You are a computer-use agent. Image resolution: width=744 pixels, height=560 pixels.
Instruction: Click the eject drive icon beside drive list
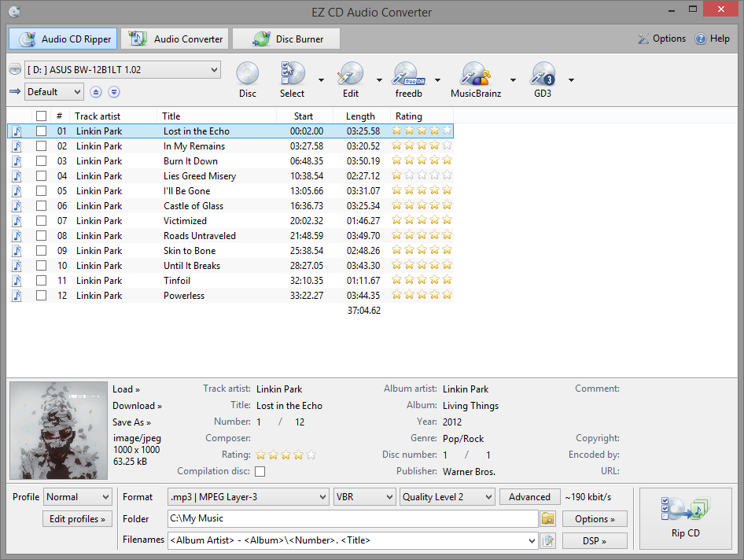15,69
